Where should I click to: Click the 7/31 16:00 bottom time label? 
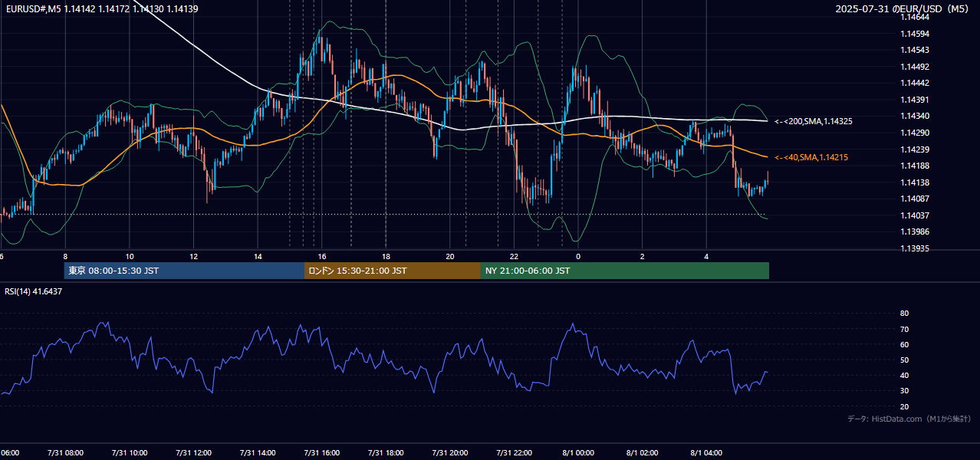pyautogui.click(x=322, y=453)
